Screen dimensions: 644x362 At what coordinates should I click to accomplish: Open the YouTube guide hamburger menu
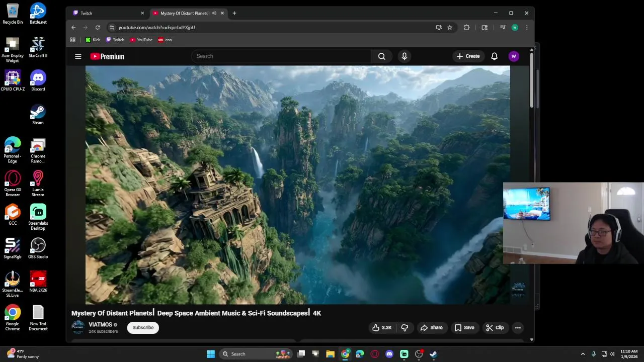tap(78, 56)
